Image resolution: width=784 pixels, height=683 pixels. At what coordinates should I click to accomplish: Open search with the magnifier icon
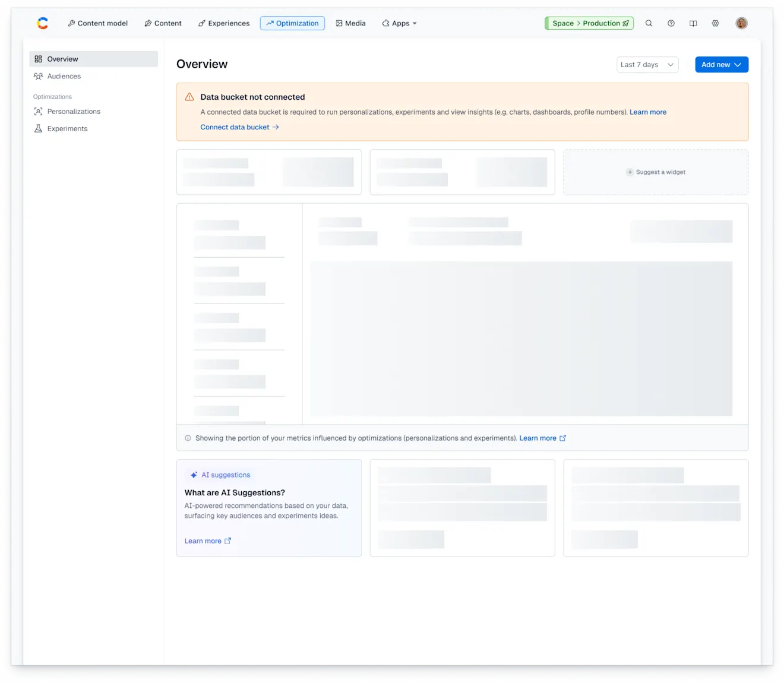pos(649,23)
